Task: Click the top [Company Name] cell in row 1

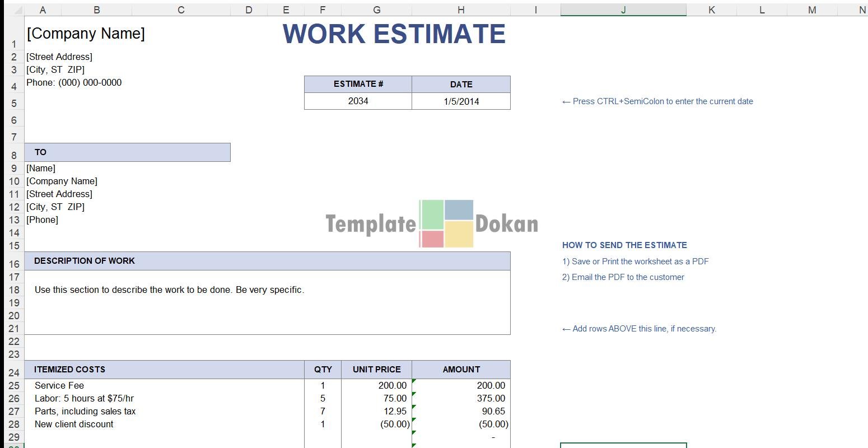Action: pos(86,34)
